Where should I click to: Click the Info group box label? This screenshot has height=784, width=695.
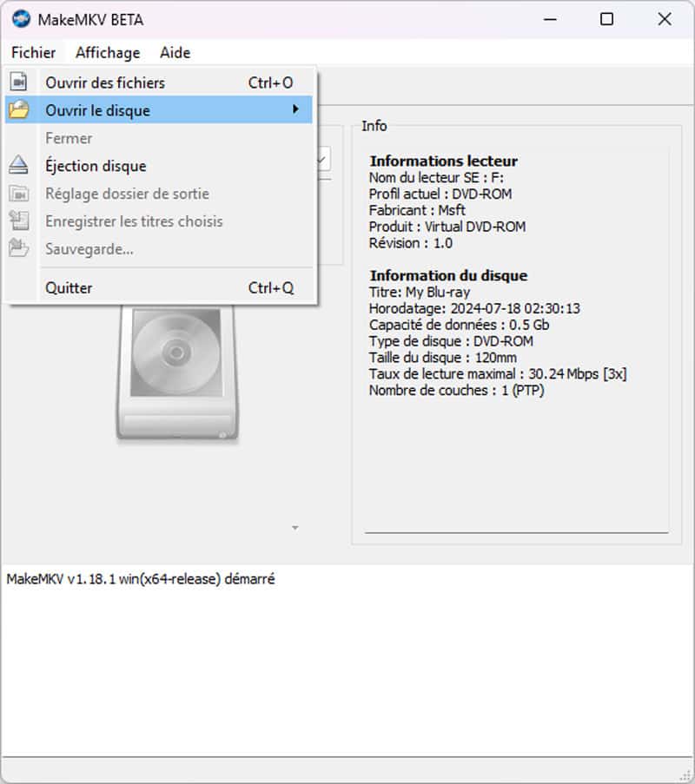pos(374,126)
